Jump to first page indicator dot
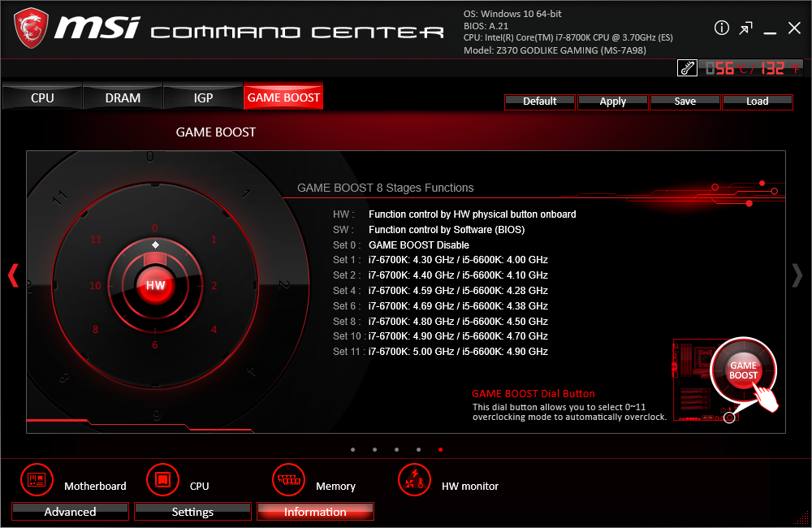The height and width of the screenshot is (528, 812). point(352,450)
